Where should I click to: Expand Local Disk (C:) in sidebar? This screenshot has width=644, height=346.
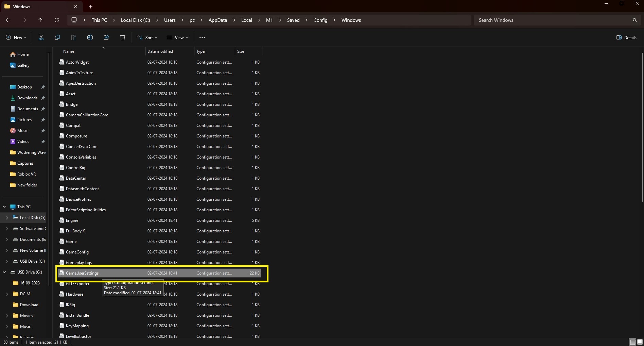coord(7,218)
